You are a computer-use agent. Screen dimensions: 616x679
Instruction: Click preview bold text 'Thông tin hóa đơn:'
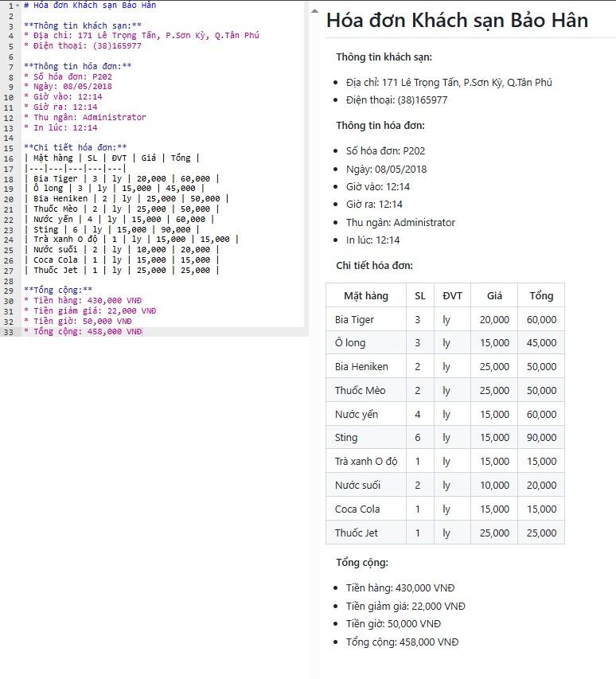(x=380, y=126)
